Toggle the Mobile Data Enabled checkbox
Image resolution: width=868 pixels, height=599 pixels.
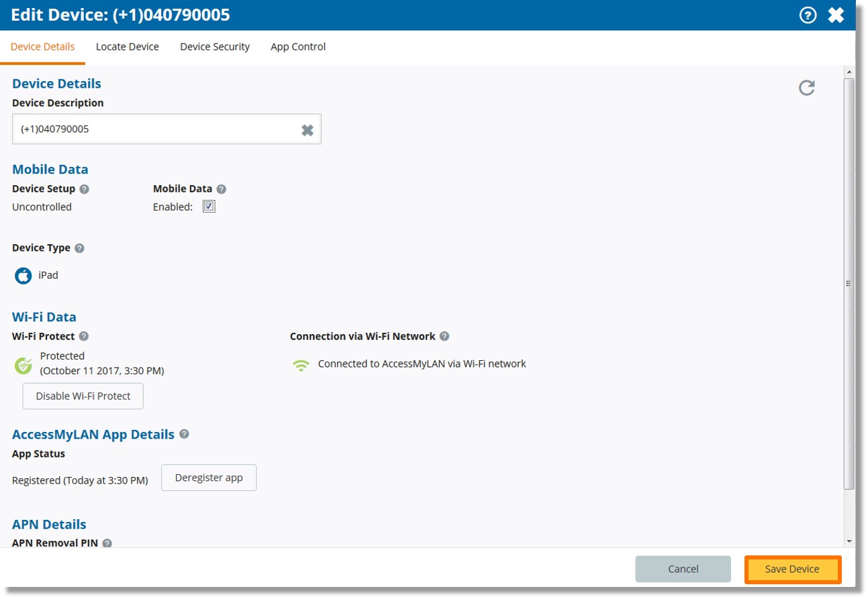209,207
